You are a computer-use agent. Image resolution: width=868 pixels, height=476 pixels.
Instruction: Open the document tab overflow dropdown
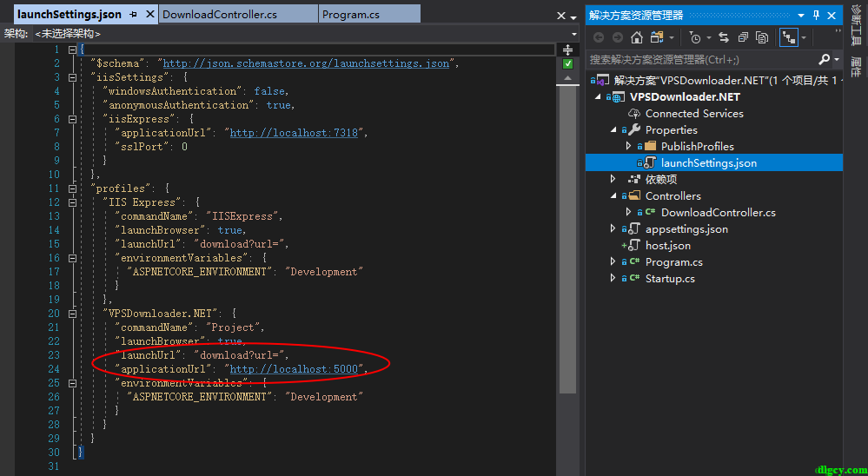(573, 17)
